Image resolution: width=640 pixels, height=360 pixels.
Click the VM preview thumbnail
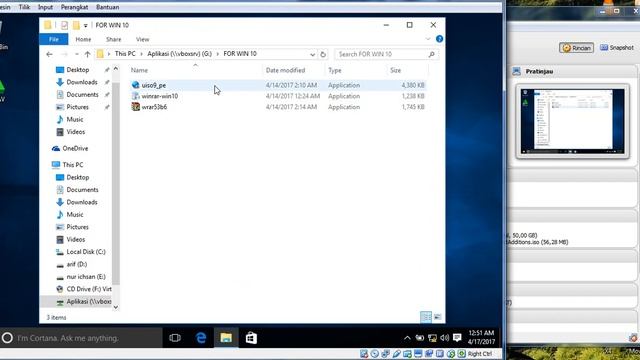click(x=572, y=121)
